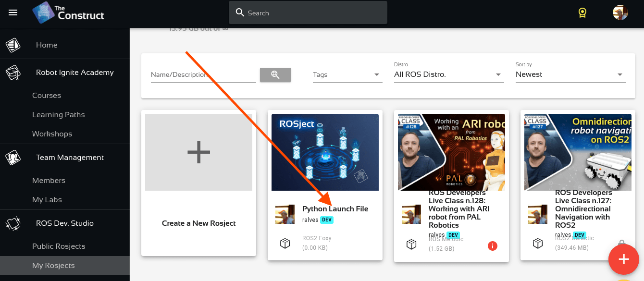Open Learning Paths in sidebar
The image size is (644, 281).
tap(58, 115)
